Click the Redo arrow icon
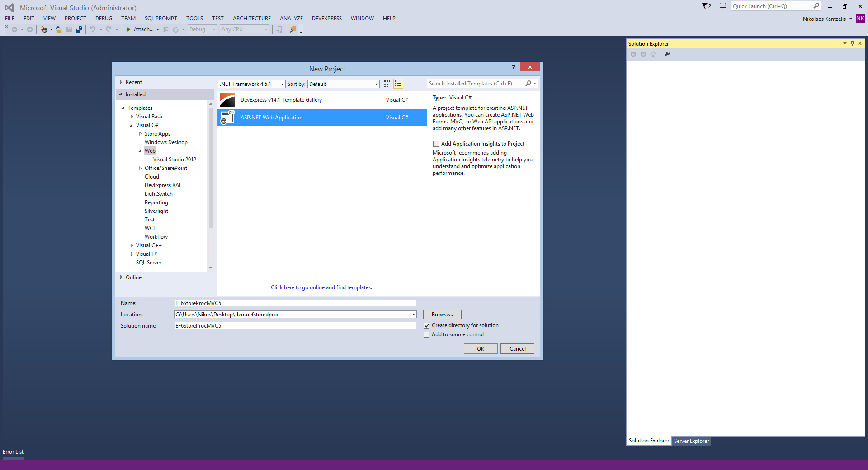Viewport: 868px width, 470px height. coord(108,29)
